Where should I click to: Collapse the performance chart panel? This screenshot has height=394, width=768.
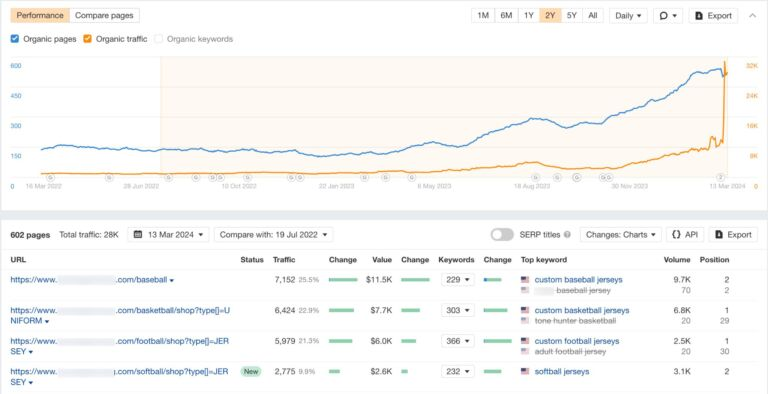coord(752,15)
